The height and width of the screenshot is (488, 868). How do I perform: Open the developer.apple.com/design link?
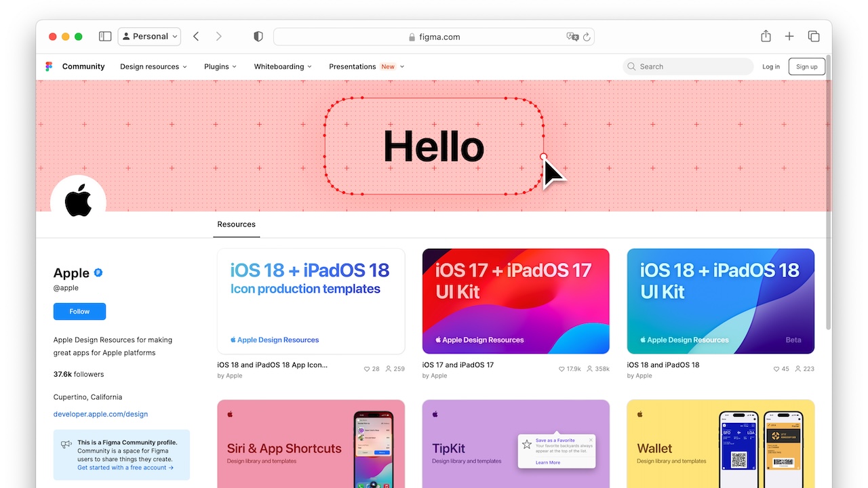tap(100, 414)
